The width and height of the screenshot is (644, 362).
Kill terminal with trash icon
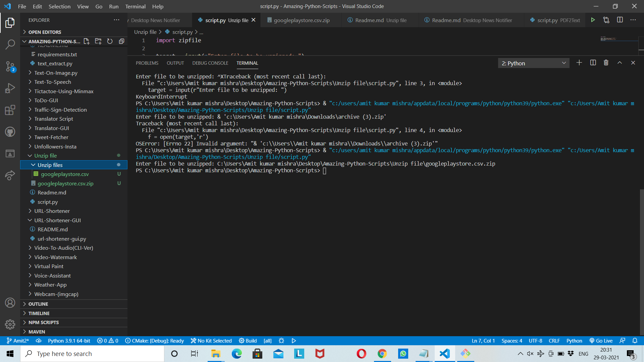pyautogui.click(x=606, y=63)
